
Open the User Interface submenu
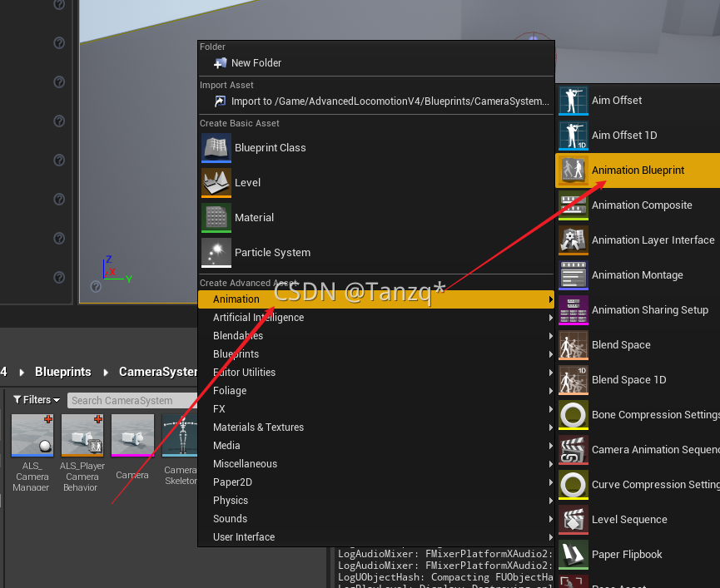[x=376, y=537]
